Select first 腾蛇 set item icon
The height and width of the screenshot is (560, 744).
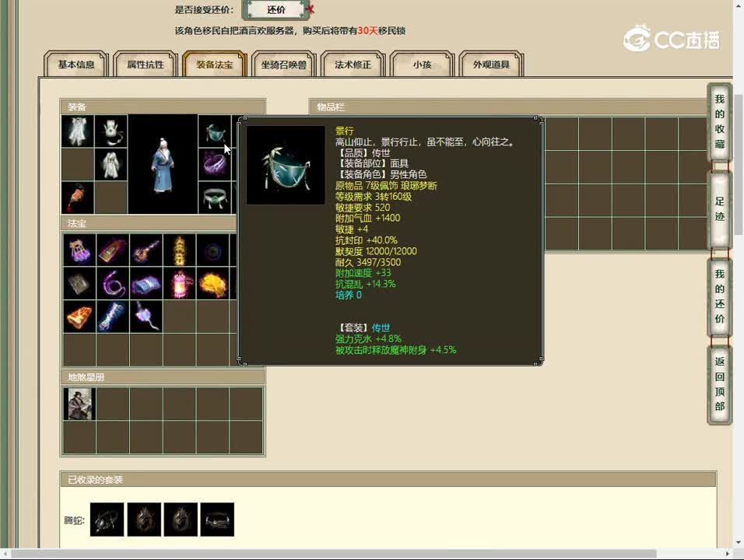point(107,520)
